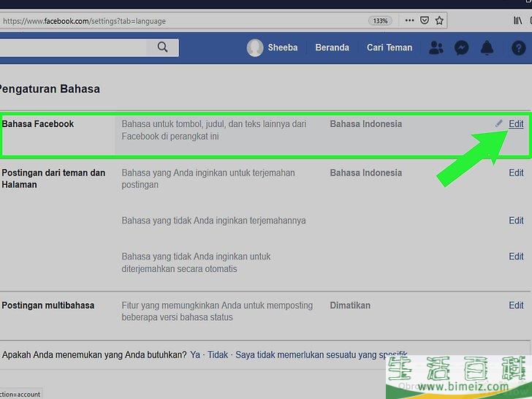Select the Bahasa Facebook row label
Screen dimensions: 532x399
[x=38, y=123]
